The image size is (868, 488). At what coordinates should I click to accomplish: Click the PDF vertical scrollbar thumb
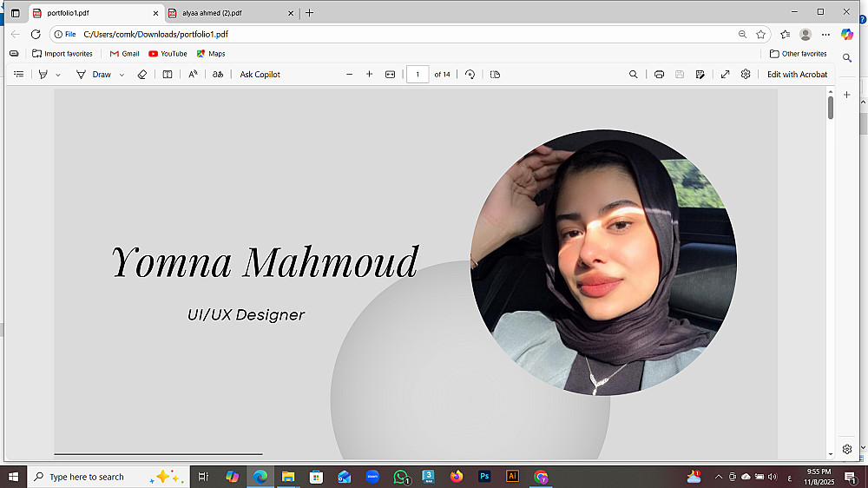(x=831, y=108)
